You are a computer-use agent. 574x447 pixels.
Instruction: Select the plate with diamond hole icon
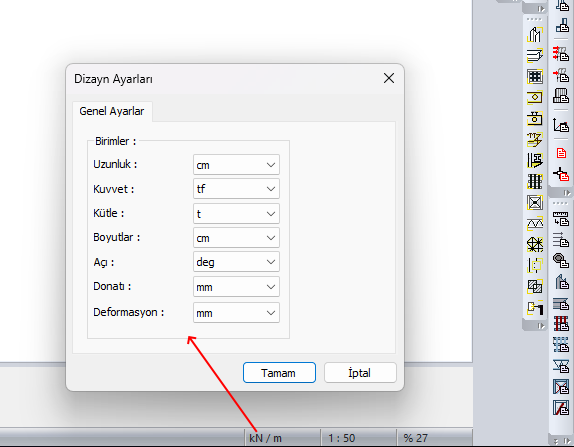coord(534,97)
